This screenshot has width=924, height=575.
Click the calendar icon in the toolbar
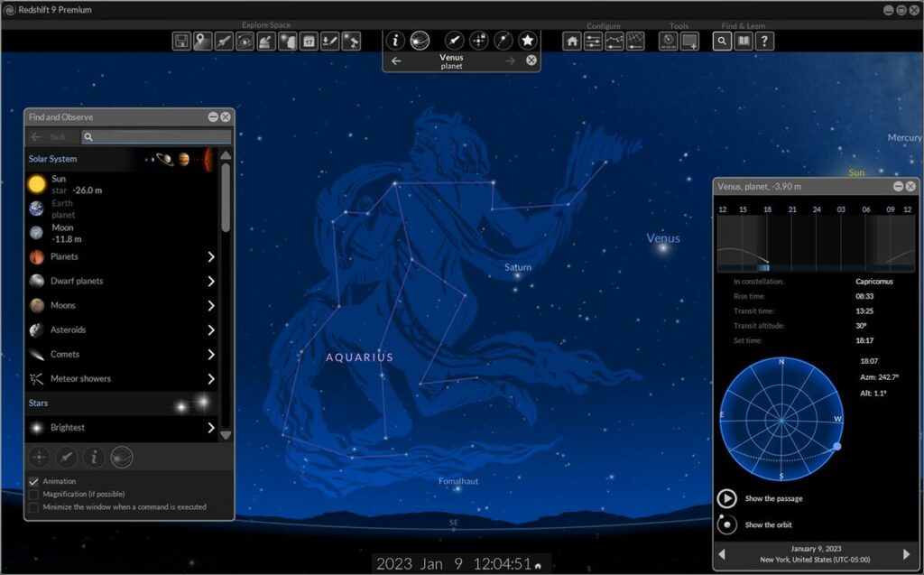coord(308,41)
